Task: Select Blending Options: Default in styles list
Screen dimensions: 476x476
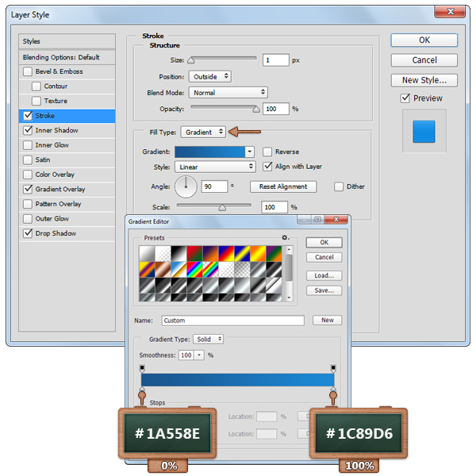Action: click(x=67, y=57)
